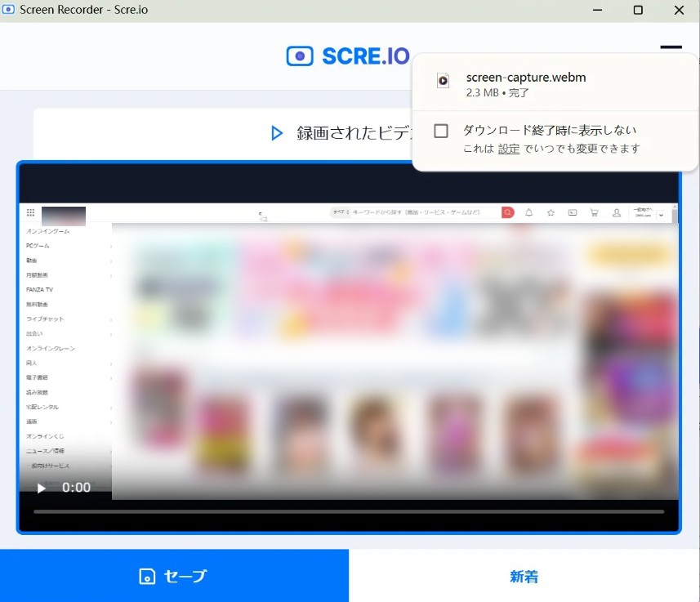
Task: Play the recorded video at 0:00
Action: pos(41,488)
